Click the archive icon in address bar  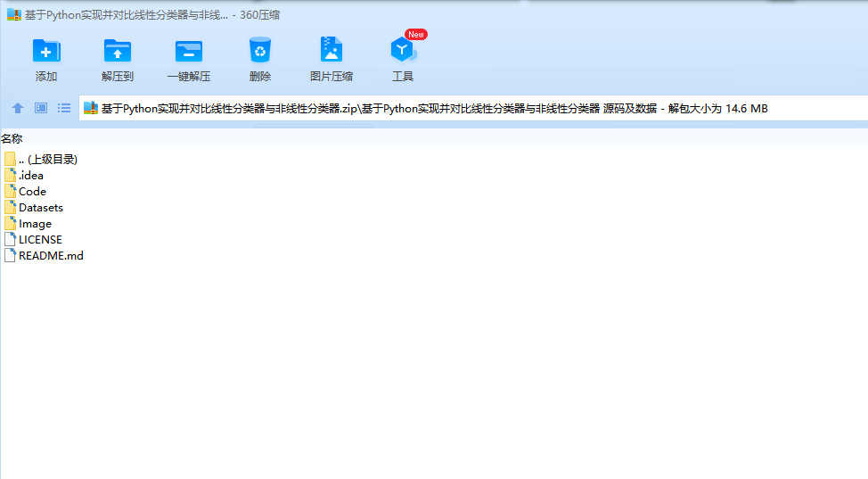91,108
